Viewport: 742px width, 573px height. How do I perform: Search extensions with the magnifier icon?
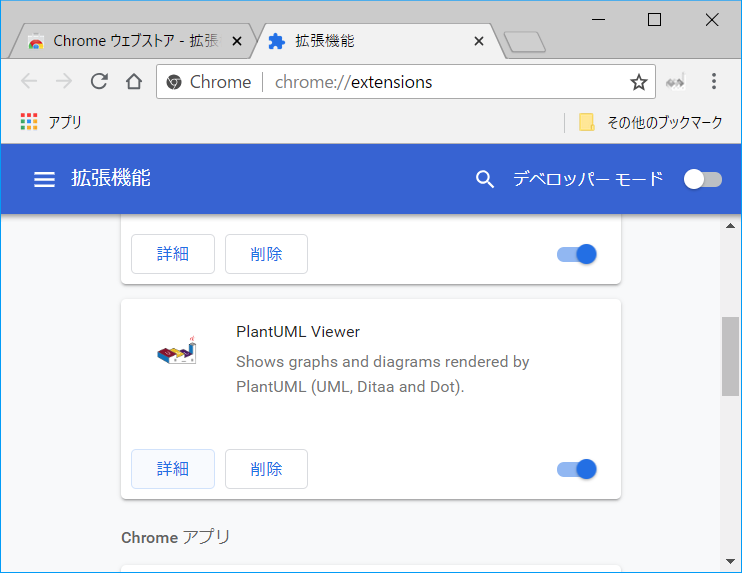[x=485, y=179]
